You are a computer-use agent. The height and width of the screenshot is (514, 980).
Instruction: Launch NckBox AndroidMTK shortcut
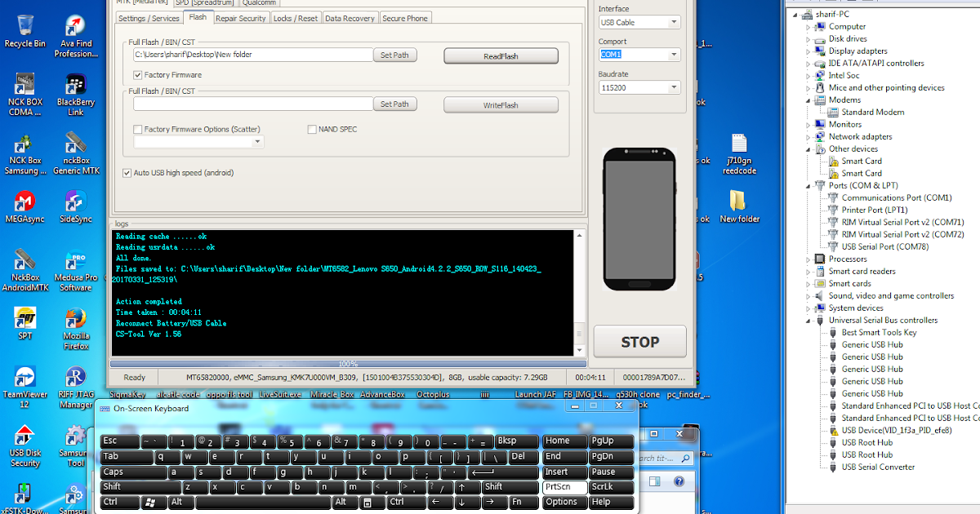coord(24,270)
